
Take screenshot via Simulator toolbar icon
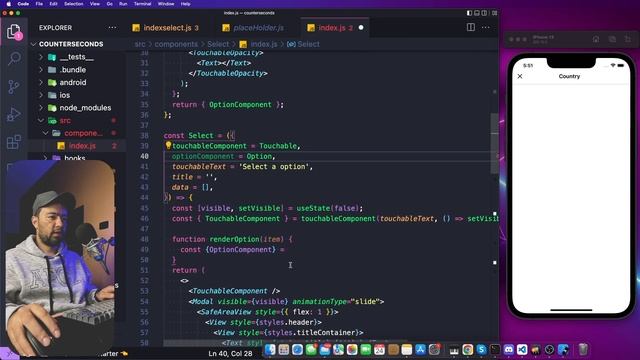(612, 39)
